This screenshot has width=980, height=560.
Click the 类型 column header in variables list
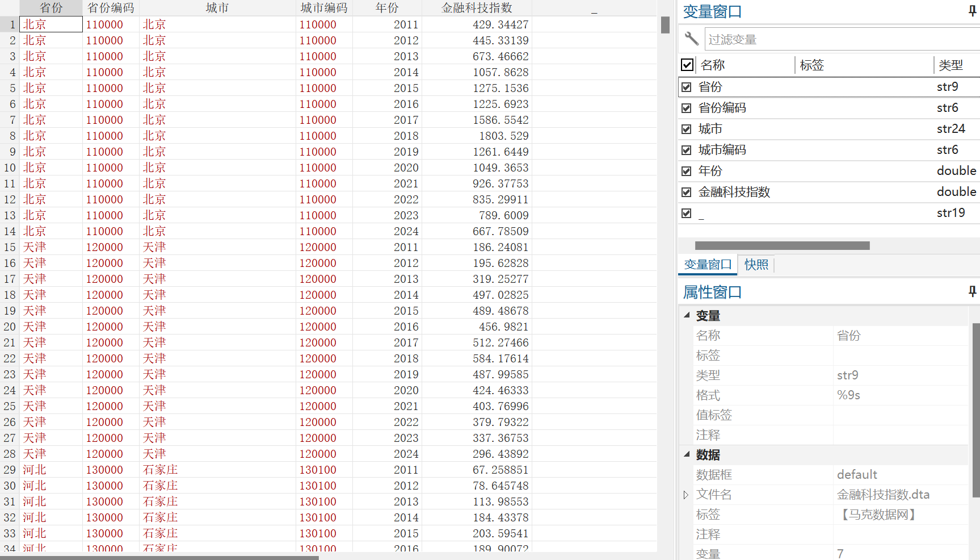[950, 65]
